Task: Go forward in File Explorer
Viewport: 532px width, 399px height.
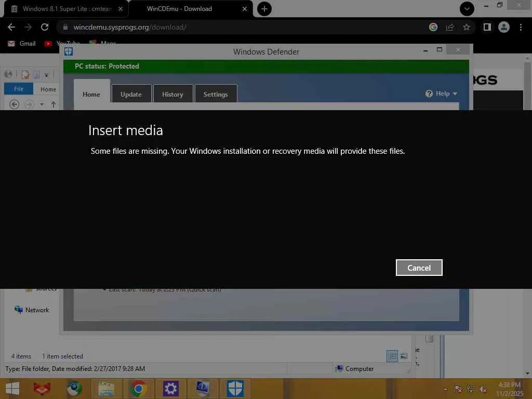Action: [30, 104]
